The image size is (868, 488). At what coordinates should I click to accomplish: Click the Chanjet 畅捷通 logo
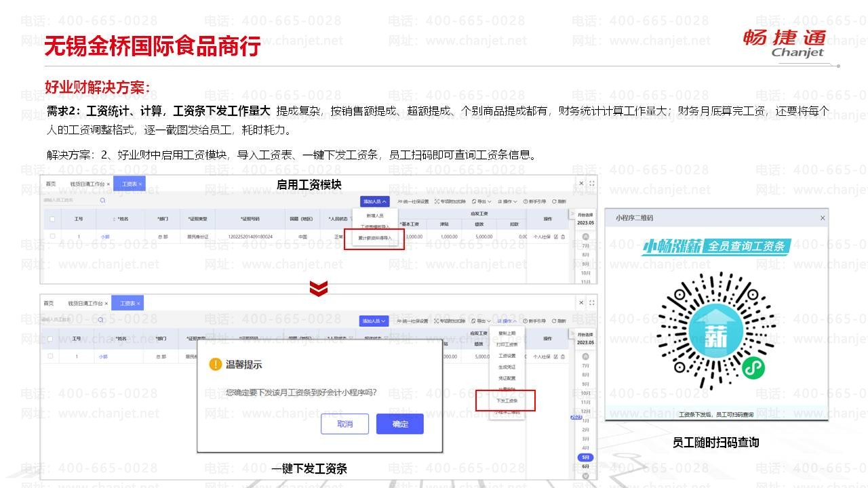pyautogui.click(x=785, y=42)
